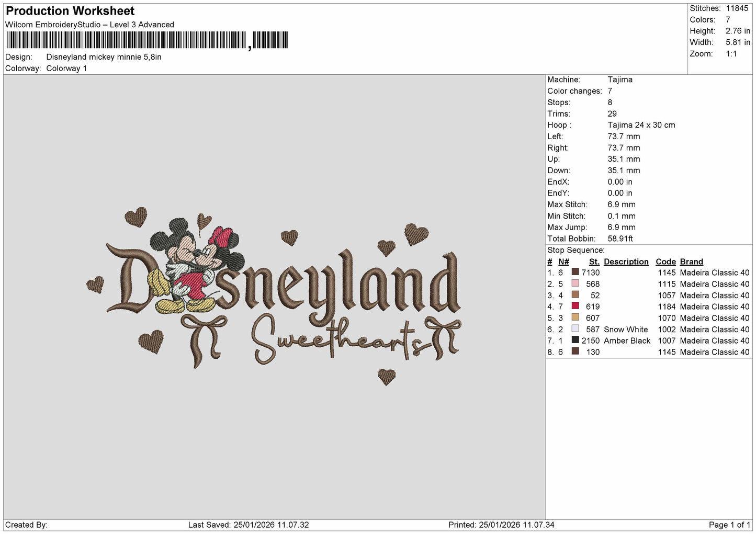Image resolution: width=756 pixels, height=534 pixels.
Task: Click the gold swatch for stop 5
Action: click(576, 317)
